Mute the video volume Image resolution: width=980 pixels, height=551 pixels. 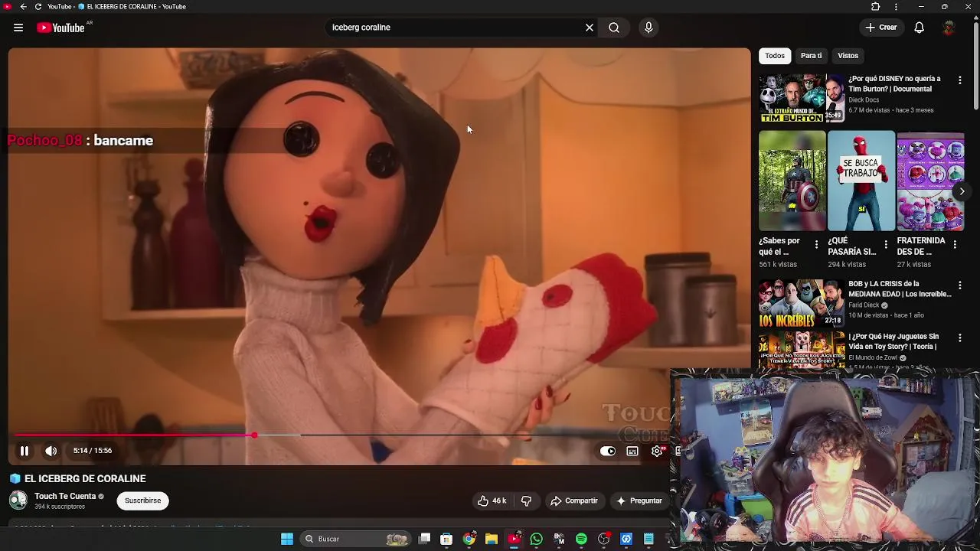click(51, 451)
